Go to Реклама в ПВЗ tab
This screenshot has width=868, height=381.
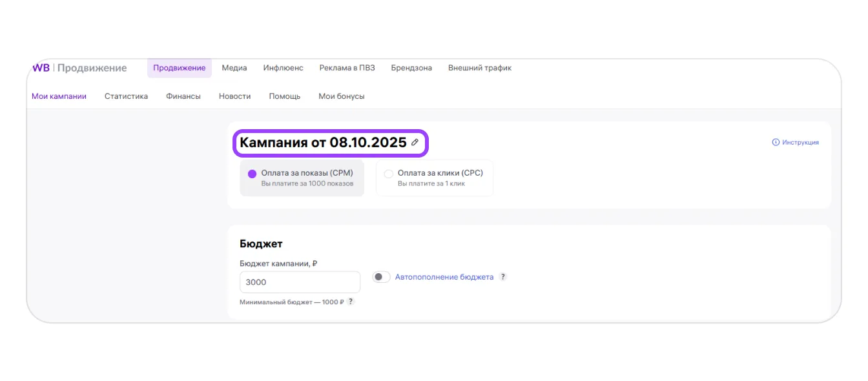(347, 68)
